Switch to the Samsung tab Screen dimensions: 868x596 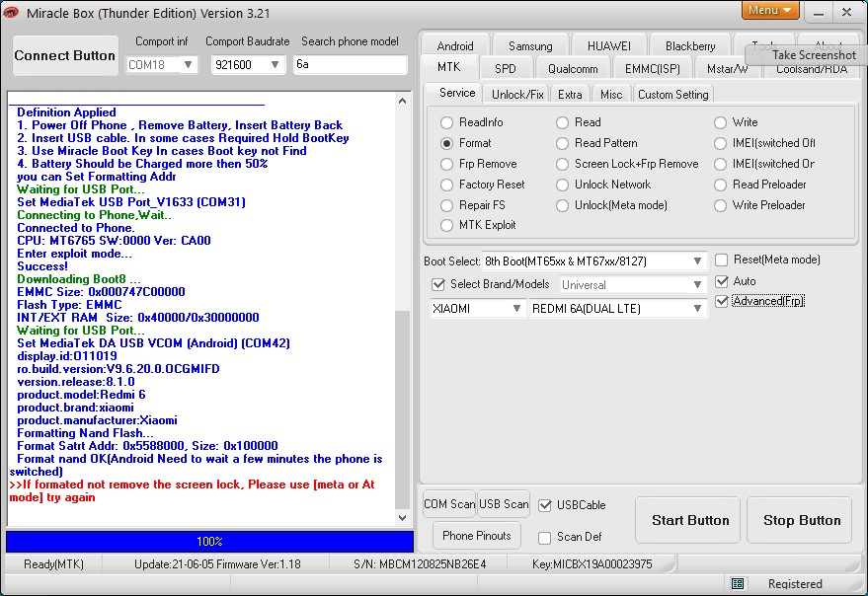(530, 46)
